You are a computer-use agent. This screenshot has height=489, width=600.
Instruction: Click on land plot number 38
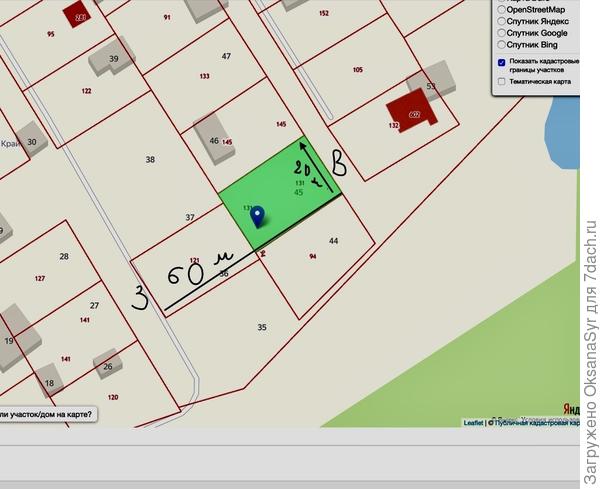click(x=150, y=160)
